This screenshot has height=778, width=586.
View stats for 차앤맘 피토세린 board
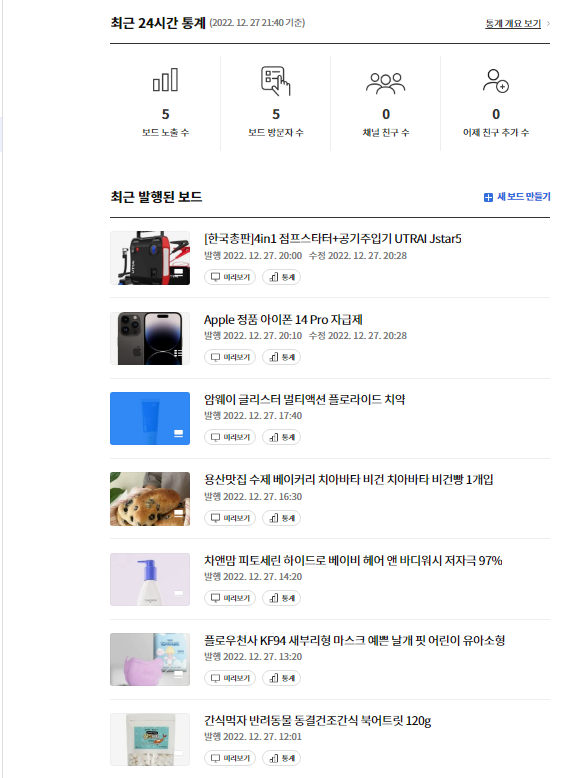pos(281,598)
